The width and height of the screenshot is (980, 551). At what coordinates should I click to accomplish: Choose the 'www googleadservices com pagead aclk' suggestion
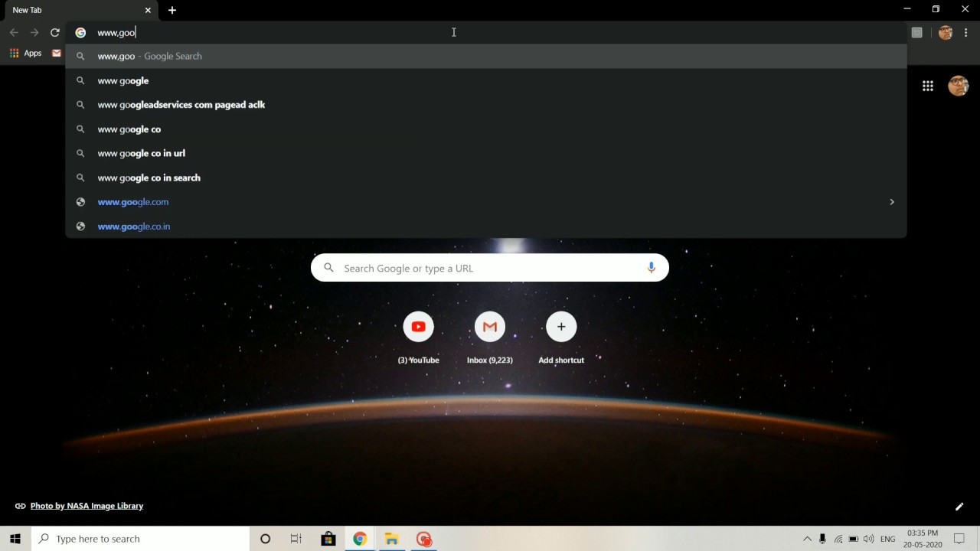pos(486,105)
